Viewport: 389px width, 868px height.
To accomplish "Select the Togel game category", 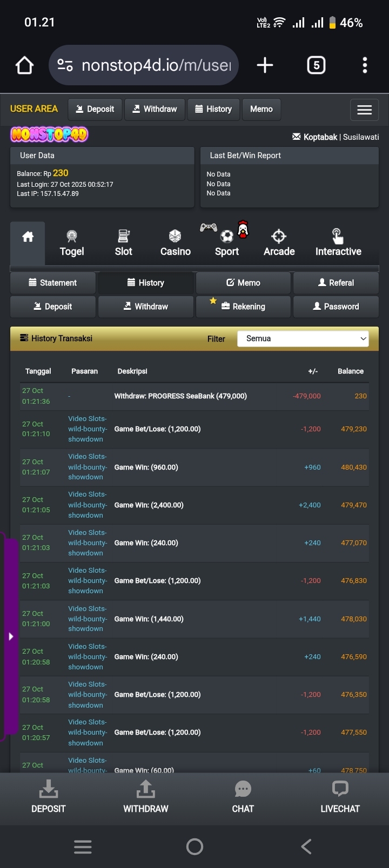I will pyautogui.click(x=72, y=243).
